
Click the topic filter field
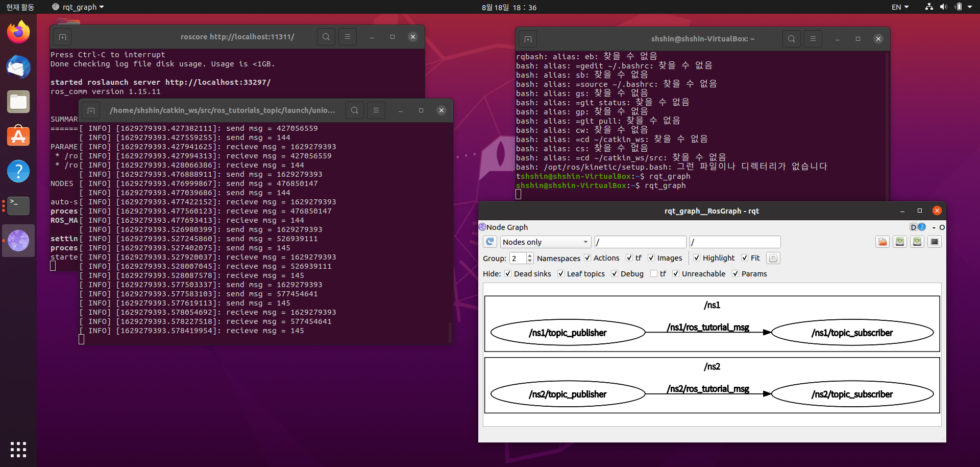pyautogui.click(x=735, y=242)
